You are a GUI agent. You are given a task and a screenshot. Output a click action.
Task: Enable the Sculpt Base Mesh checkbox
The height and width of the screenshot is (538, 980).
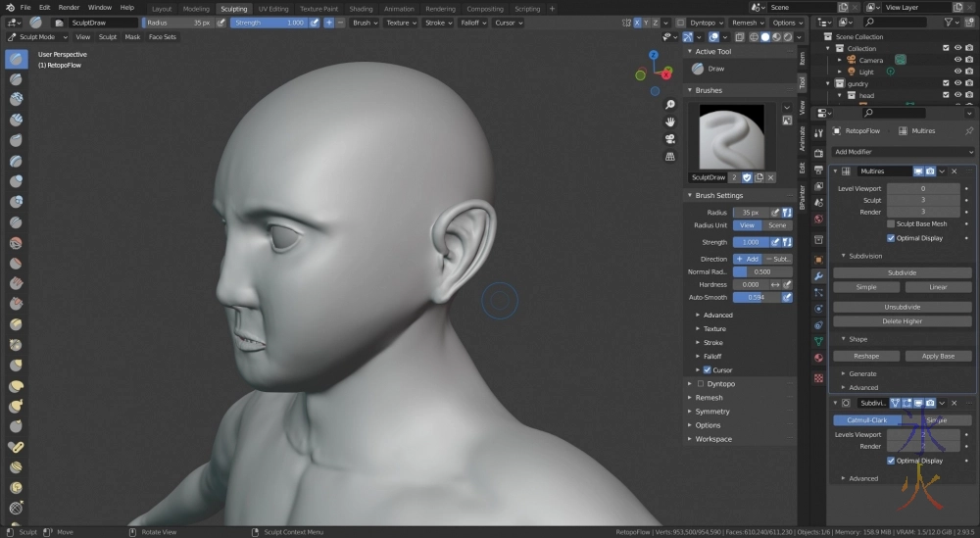click(891, 224)
